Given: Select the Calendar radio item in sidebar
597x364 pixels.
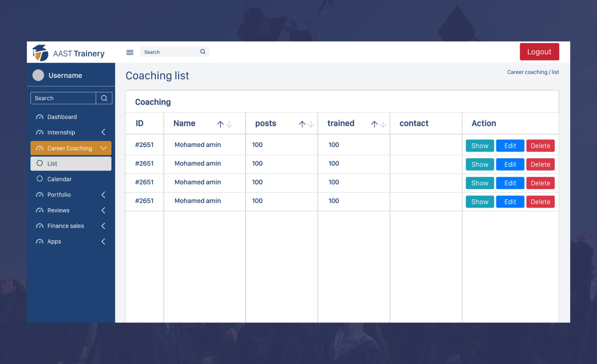Looking at the screenshot, I should [71, 179].
